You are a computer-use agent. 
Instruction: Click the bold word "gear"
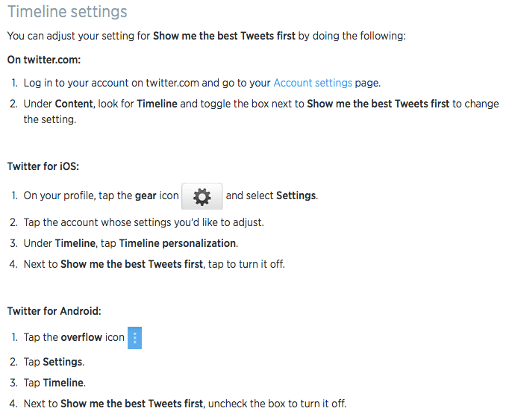tap(146, 195)
